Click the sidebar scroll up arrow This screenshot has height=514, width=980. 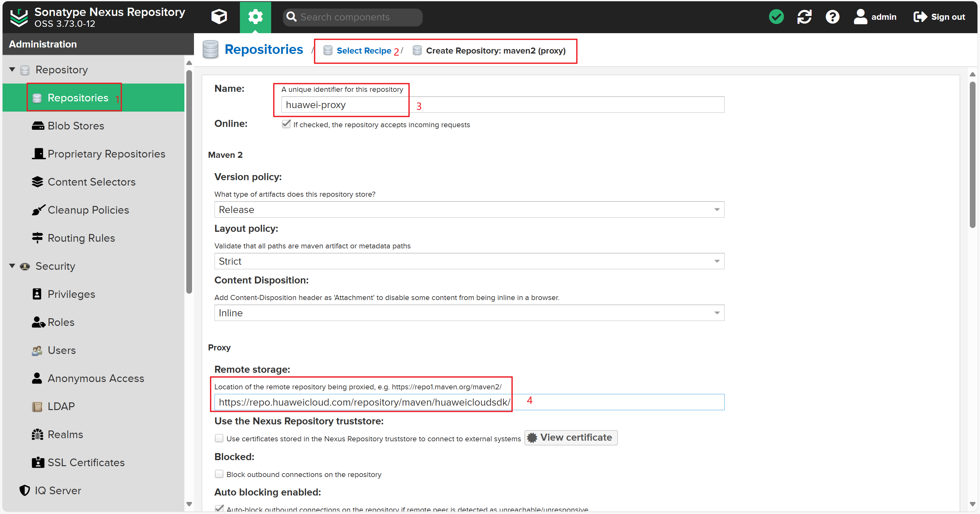189,63
